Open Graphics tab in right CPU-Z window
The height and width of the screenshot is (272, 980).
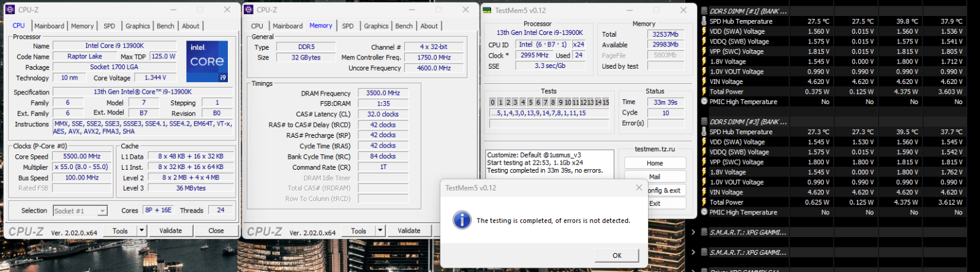(x=376, y=26)
